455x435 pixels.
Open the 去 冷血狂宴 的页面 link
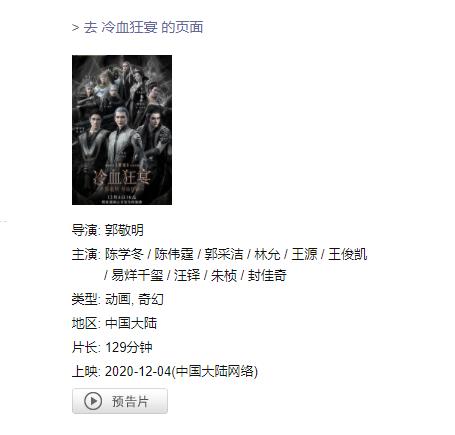coord(137,27)
